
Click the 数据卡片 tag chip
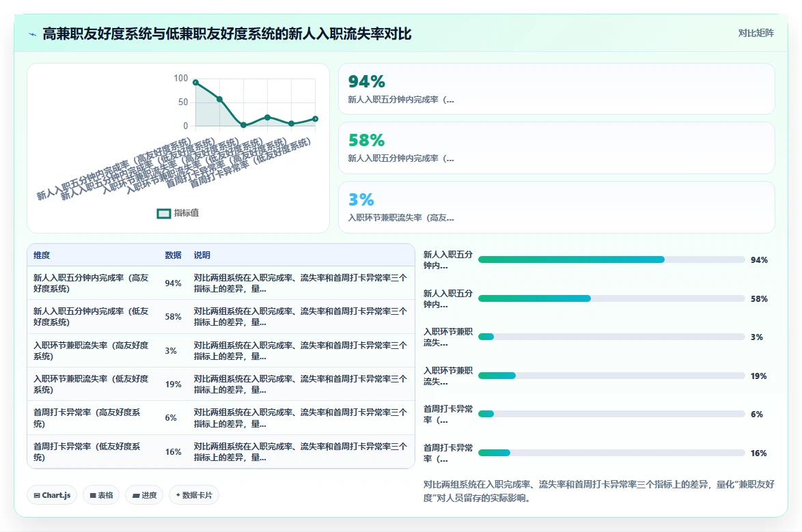click(x=194, y=495)
